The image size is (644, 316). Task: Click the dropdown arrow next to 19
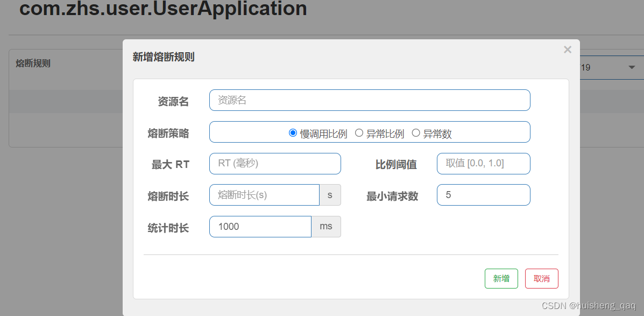tap(632, 67)
